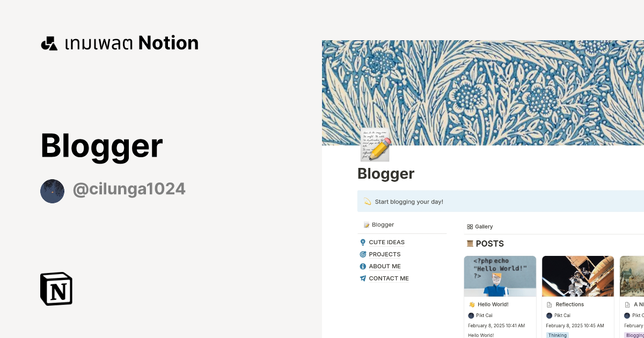Switch to the Gallery view tab
Viewport: 644px width, 338px height.
(480, 226)
